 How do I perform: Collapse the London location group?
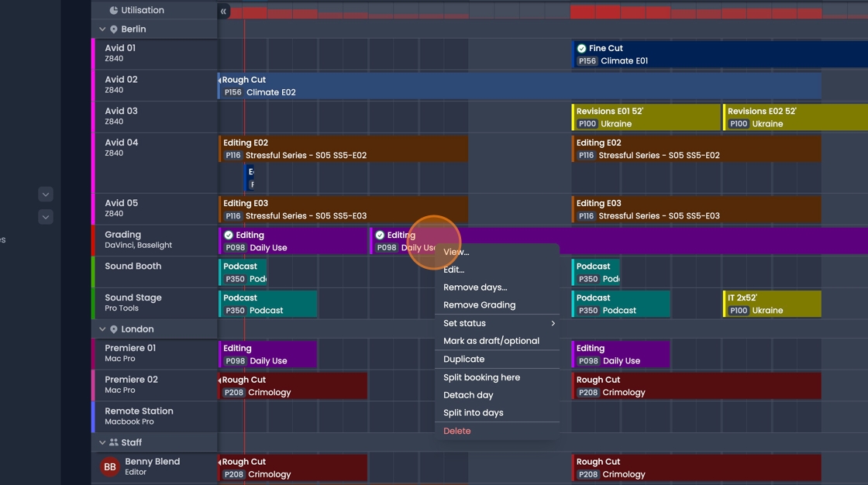tap(102, 328)
